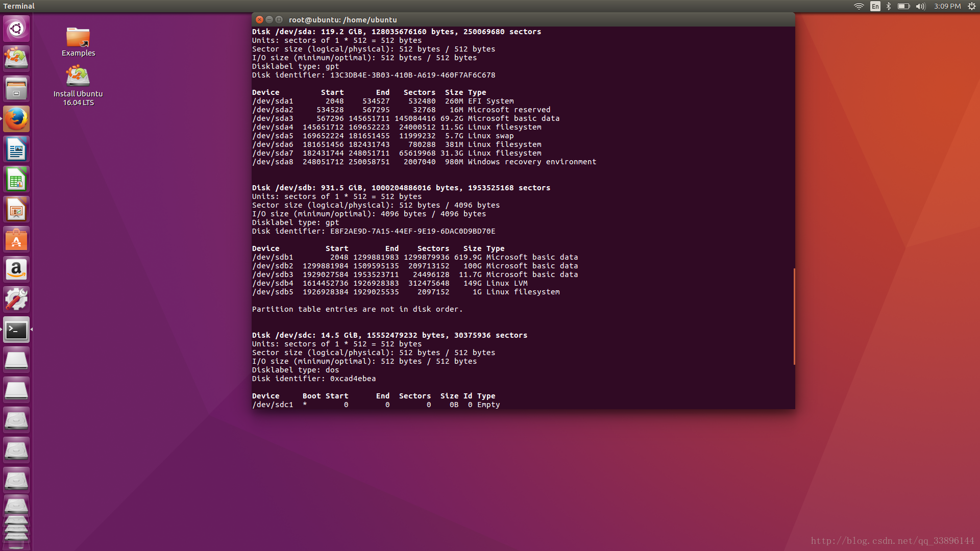The width and height of the screenshot is (980, 551).
Task: Open System Settings from the dock
Action: [16, 299]
